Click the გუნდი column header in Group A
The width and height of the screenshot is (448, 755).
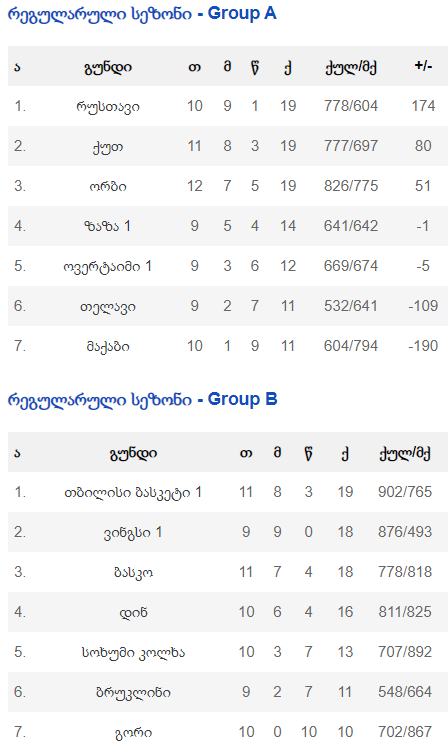tap(108, 67)
